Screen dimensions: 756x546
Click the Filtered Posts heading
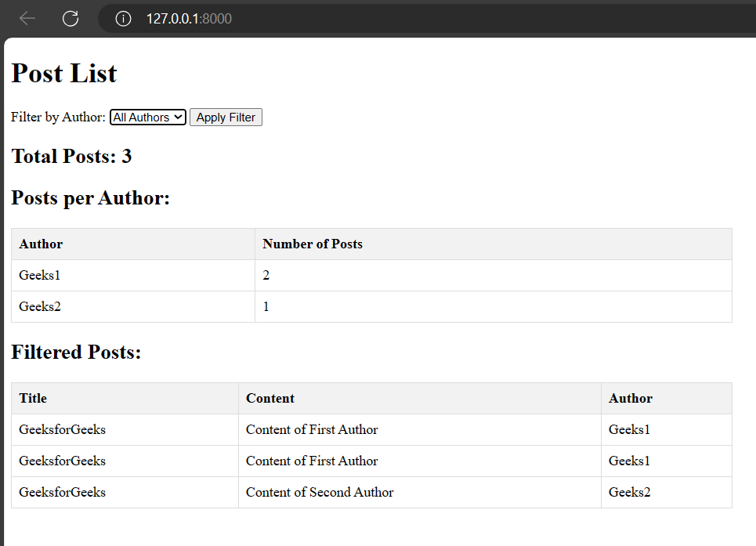coord(76,353)
